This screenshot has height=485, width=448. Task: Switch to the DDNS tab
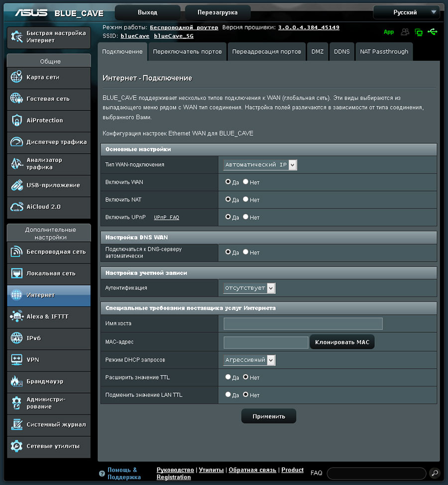(342, 52)
